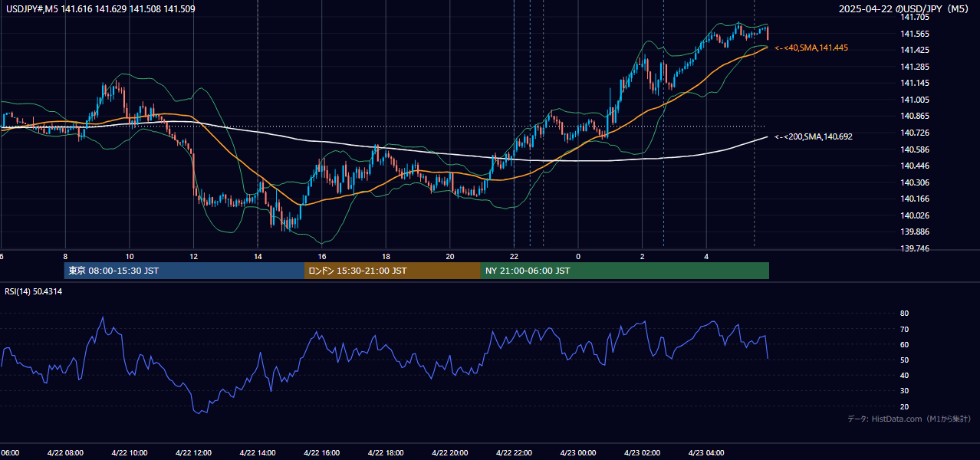Click price axis value 140.446
Screen dimensions: 980x460
pos(914,166)
